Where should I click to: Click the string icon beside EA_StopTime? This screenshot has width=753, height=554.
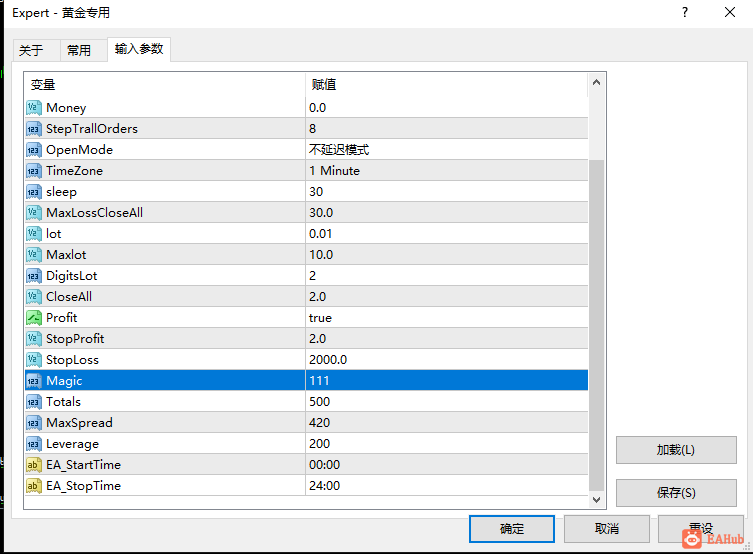point(34,486)
